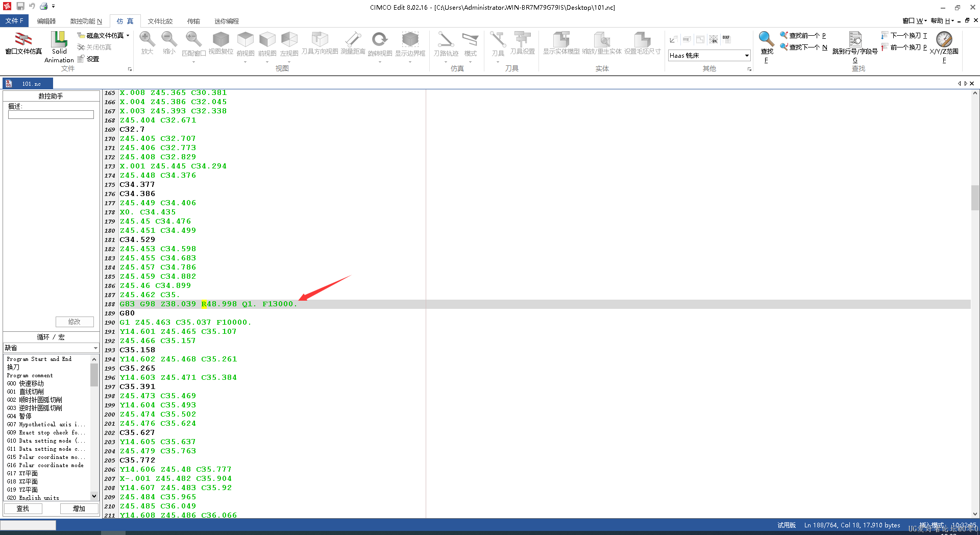
Task: Expand the 俯视图 dropdown arrow
Action: point(246,62)
